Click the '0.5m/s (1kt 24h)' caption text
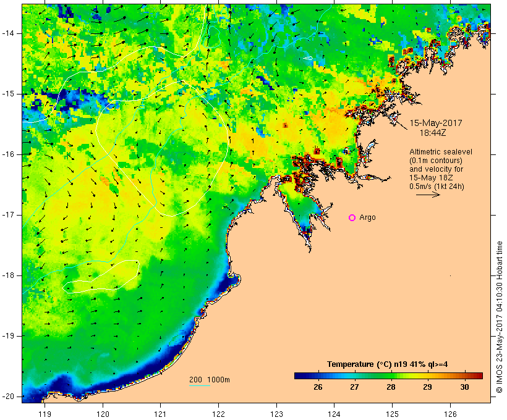507x420 pixels. 437,187
